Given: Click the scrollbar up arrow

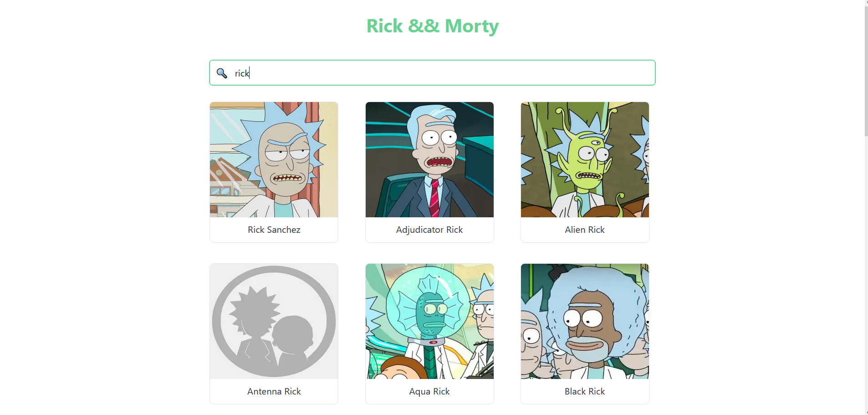Looking at the screenshot, I should 866,2.
